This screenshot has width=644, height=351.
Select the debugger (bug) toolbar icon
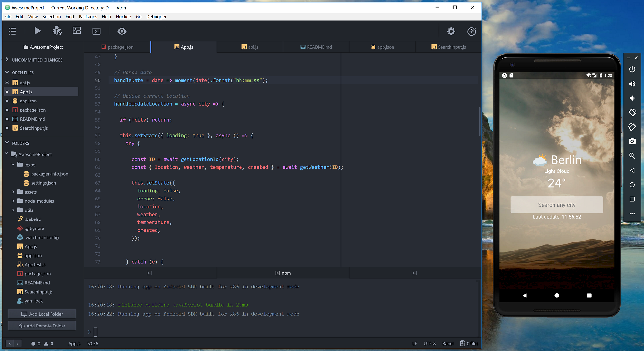click(57, 31)
